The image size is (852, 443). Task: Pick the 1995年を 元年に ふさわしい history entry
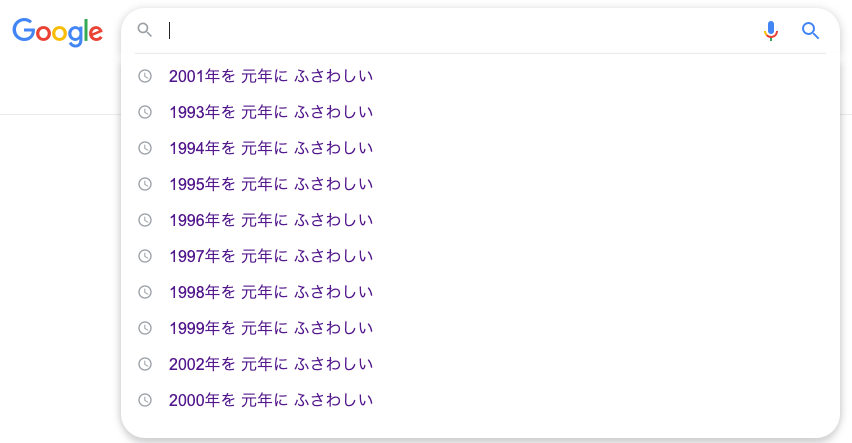coord(480,184)
